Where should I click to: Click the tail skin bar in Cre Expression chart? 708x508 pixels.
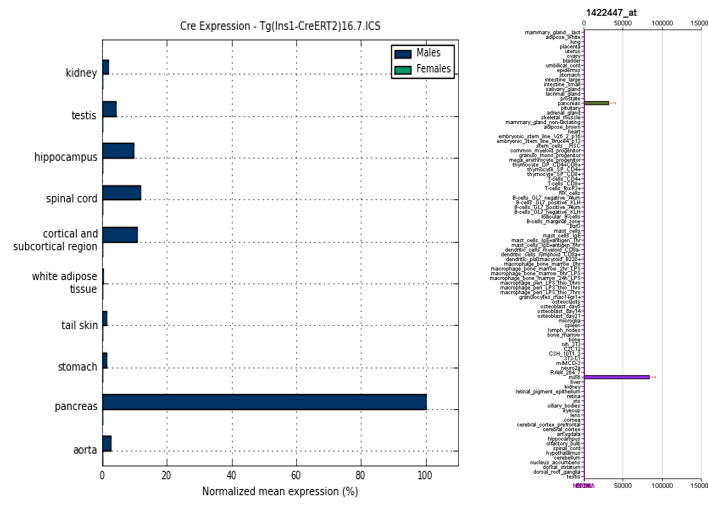105,318
